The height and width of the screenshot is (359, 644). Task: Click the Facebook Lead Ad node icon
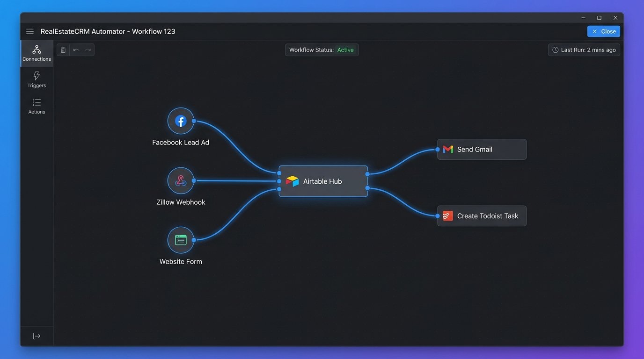(x=181, y=121)
